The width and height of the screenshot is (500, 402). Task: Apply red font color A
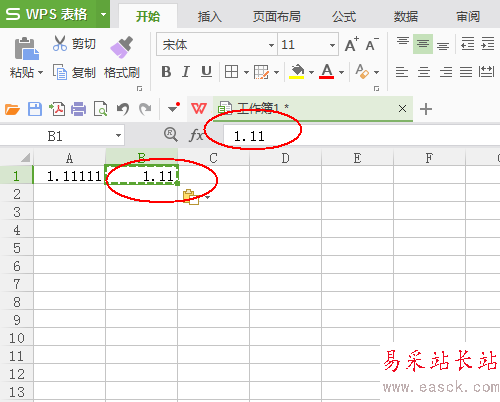(x=327, y=72)
